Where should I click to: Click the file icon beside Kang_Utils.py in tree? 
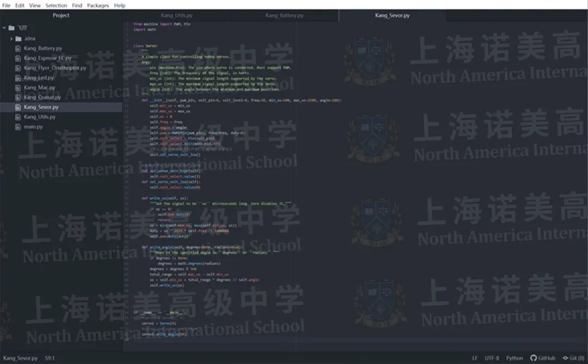(x=17, y=116)
